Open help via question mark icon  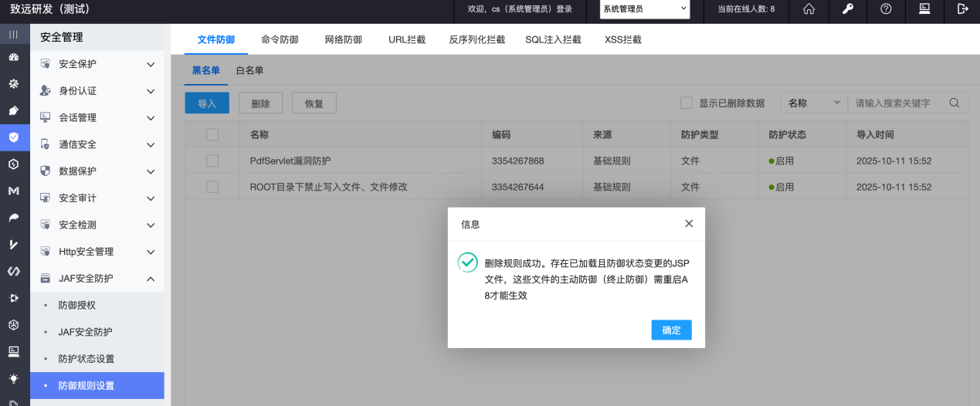(x=886, y=9)
